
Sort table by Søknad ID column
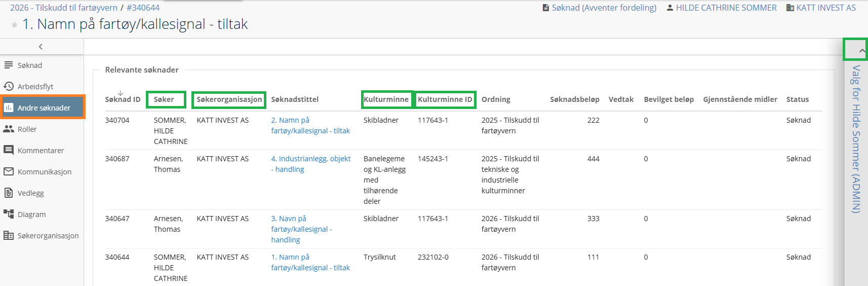click(x=123, y=99)
